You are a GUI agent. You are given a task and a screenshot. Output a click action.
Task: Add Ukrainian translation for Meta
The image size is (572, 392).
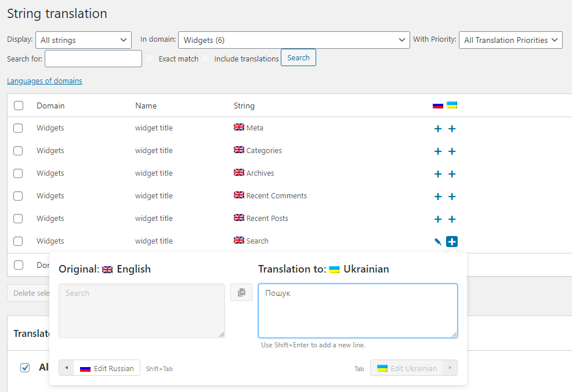click(x=451, y=129)
